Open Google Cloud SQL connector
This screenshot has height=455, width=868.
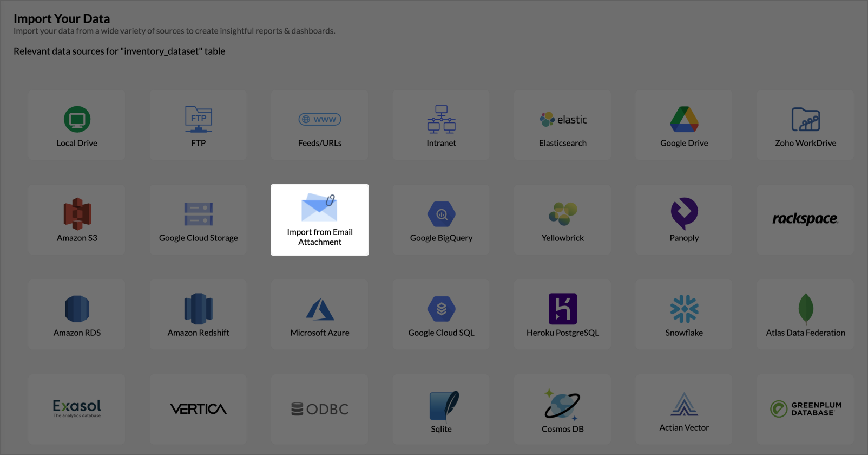click(x=441, y=315)
